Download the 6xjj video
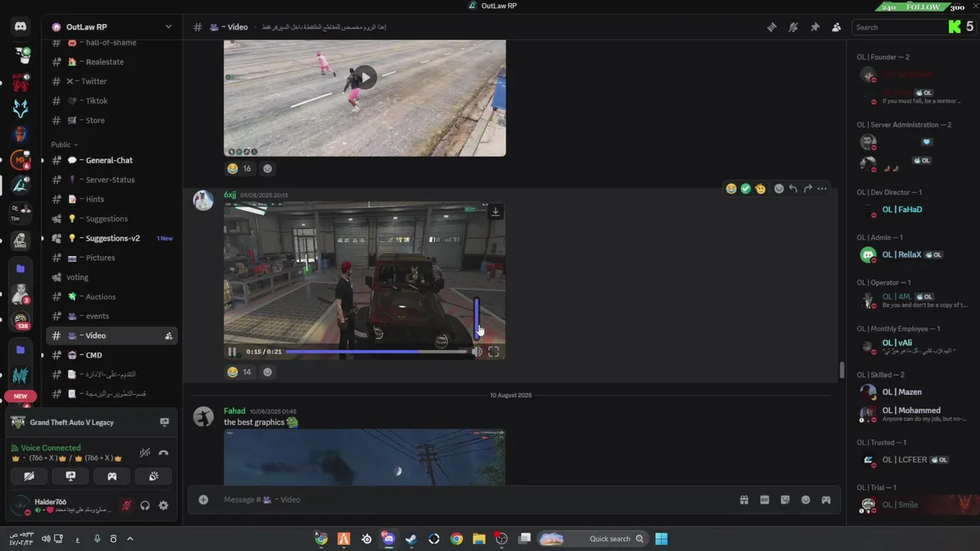Image resolution: width=980 pixels, height=551 pixels. (495, 211)
